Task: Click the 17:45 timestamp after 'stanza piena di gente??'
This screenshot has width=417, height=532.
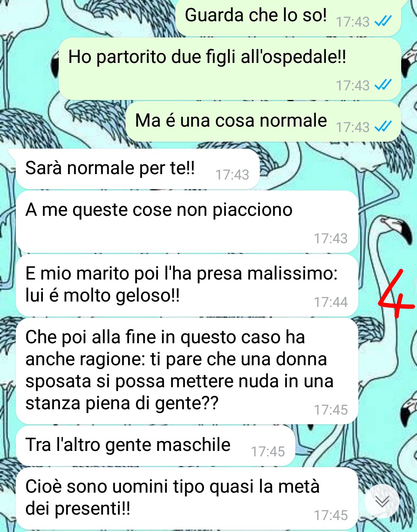Action: tap(331, 409)
